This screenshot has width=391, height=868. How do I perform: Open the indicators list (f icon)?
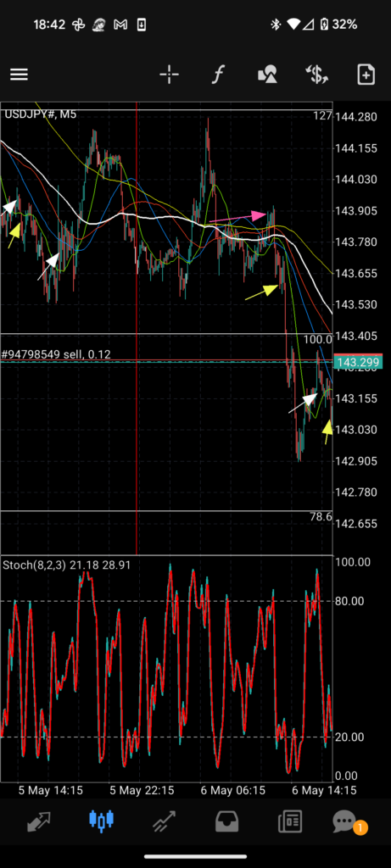pyautogui.click(x=218, y=75)
